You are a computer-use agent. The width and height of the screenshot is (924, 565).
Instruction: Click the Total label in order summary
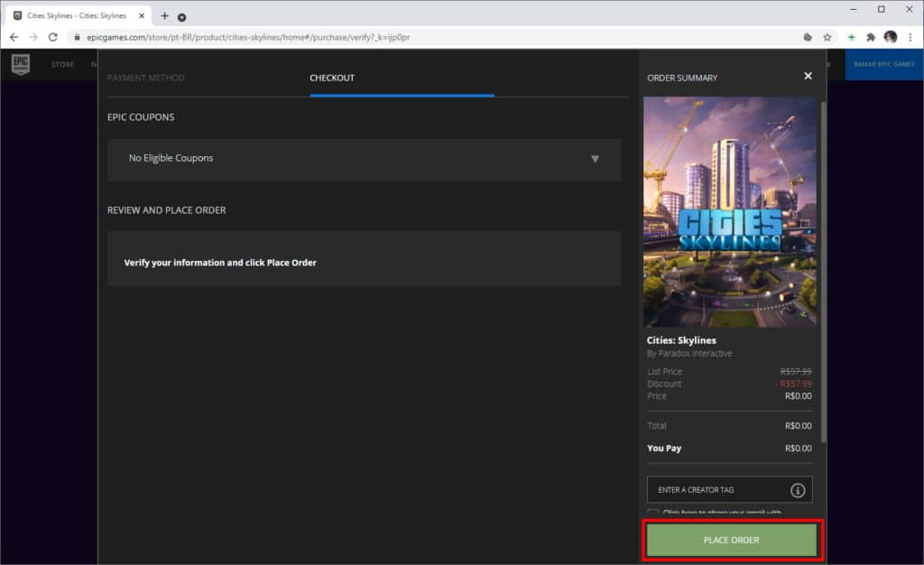click(x=657, y=426)
